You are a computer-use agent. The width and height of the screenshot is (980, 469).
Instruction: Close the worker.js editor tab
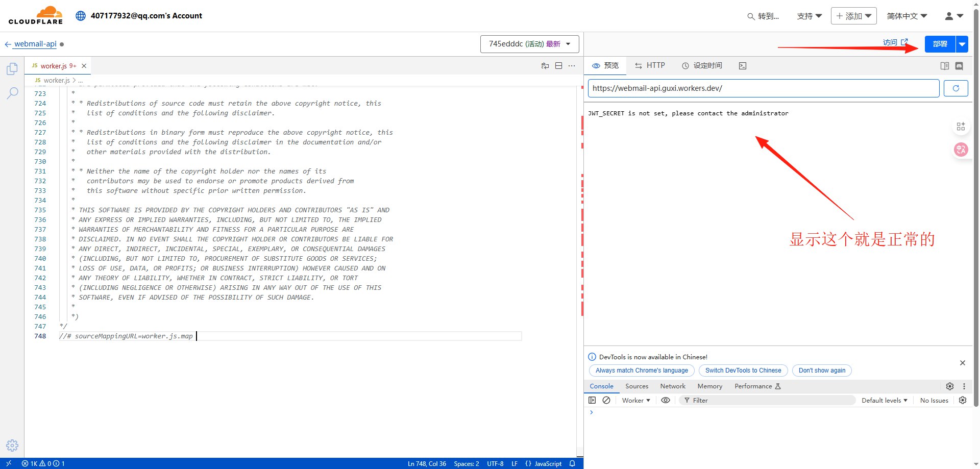(x=84, y=66)
